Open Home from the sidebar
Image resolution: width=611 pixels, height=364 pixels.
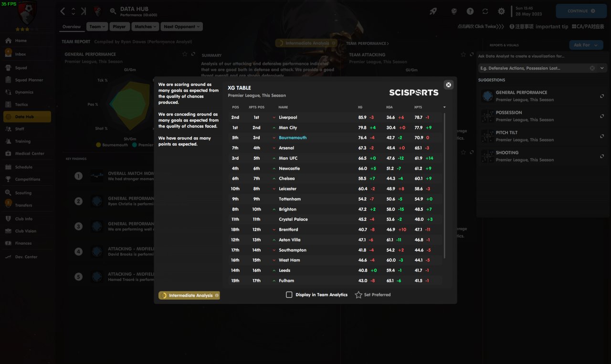[x=21, y=41]
